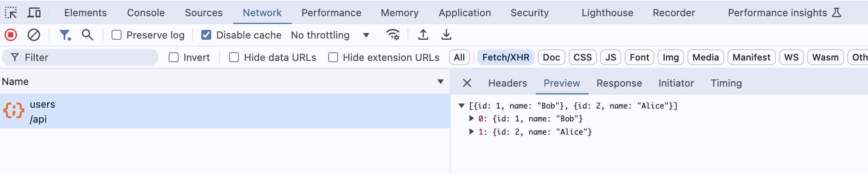Filter requests by Media type
868x174 pixels.
706,57
